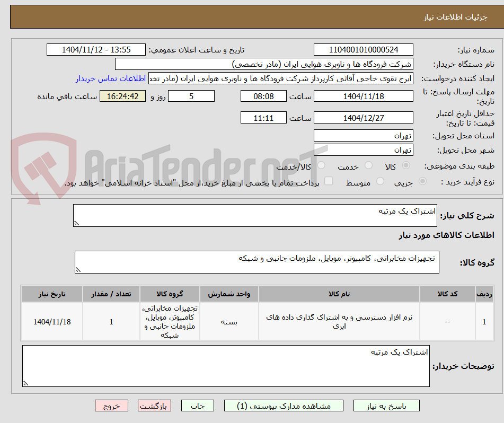Screen dimensions: 504x423
Task: Click resize handle of توضیحات خریدار box
Action: tap(26, 383)
